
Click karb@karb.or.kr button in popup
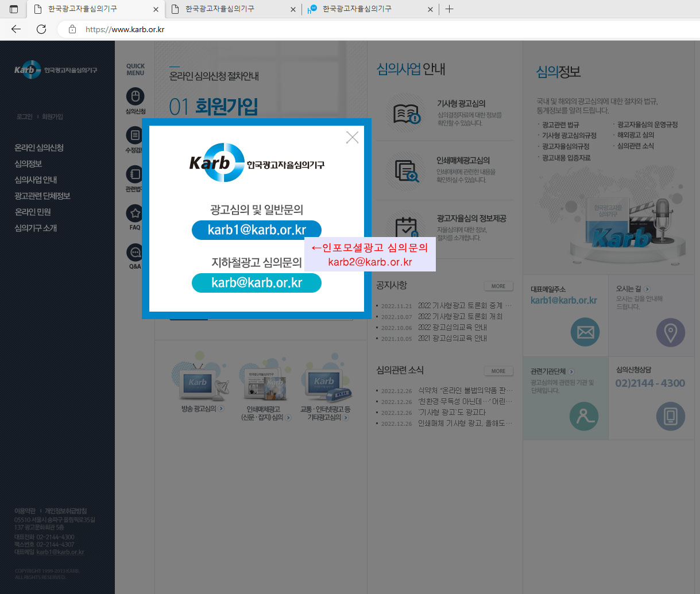(x=257, y=283)
